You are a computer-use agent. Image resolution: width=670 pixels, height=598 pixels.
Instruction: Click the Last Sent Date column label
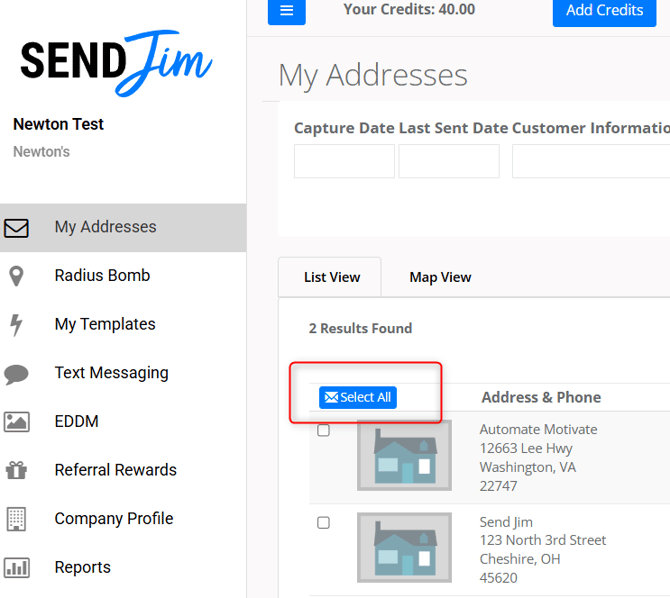(x=454, y=128)
